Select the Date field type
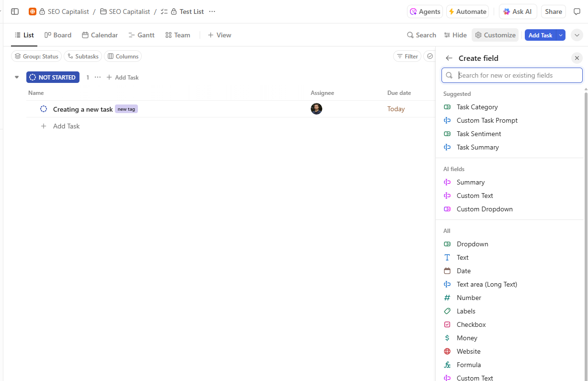This screenshot has width=588, height=381. (x=463, y=270)
